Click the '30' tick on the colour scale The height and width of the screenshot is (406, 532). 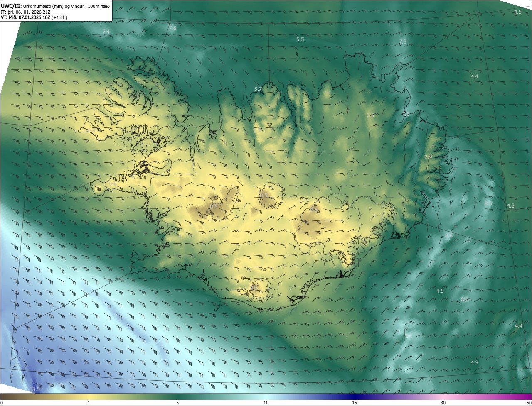click(443, 403)
